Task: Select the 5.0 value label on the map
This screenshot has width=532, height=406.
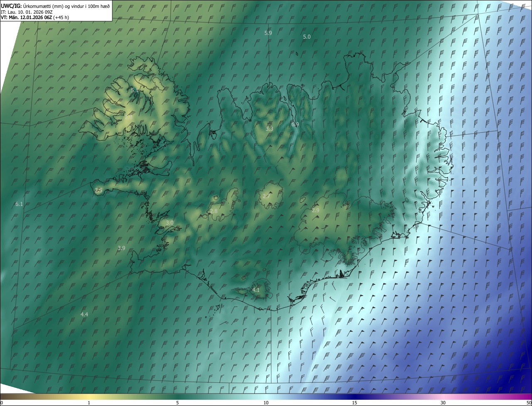Action: coord(307,37)
